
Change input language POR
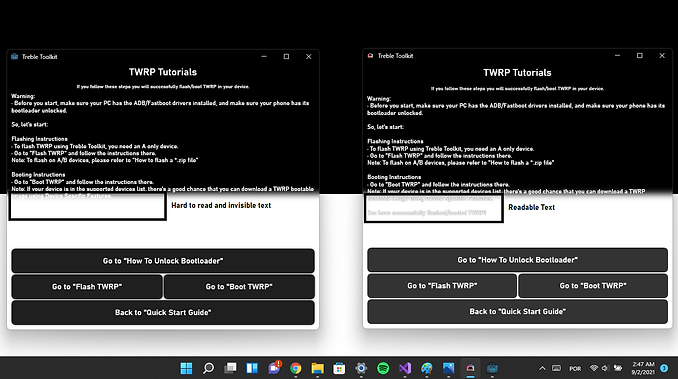(x=575, y=368)
